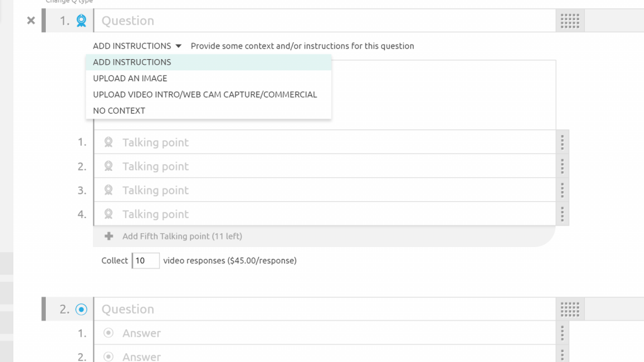Click Add Fifth Talking point link
644x362 pixels.
pos(182,236)
